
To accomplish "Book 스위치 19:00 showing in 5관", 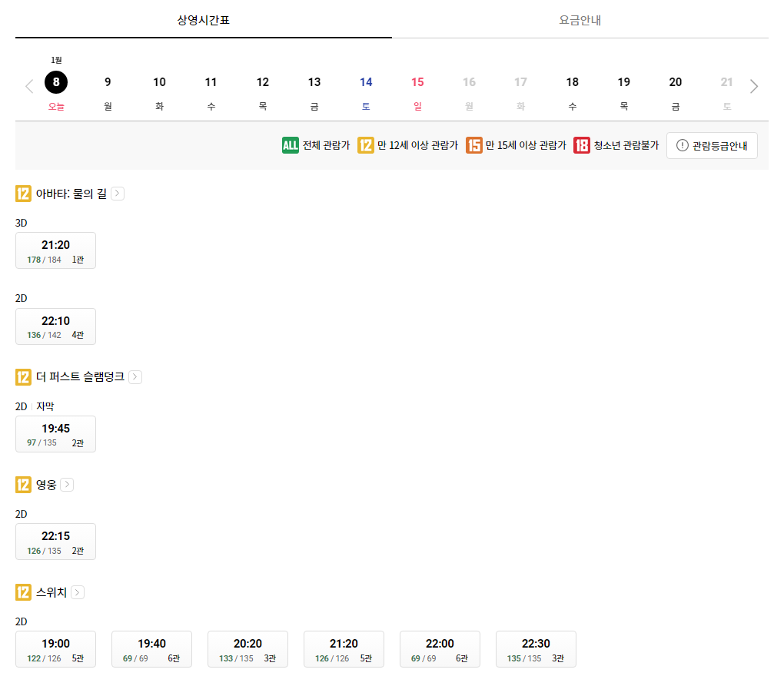I will click(x=55, y=649).
